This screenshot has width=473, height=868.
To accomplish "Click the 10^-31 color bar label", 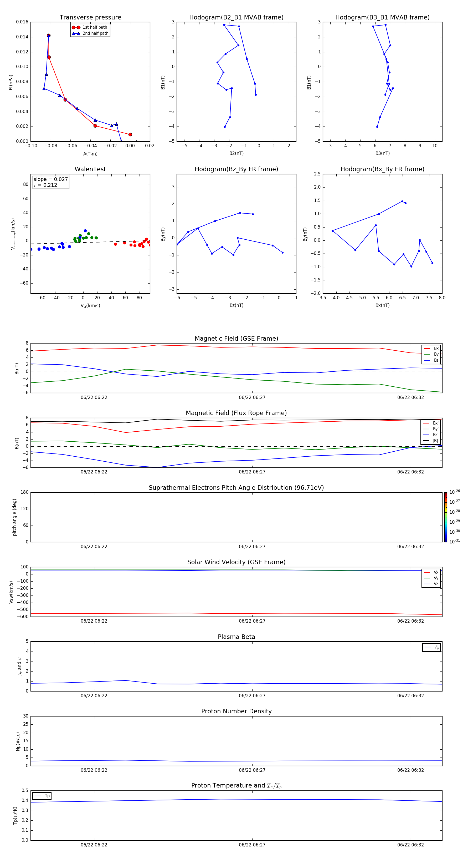I will pyautogui.click(x=455, y=542).
